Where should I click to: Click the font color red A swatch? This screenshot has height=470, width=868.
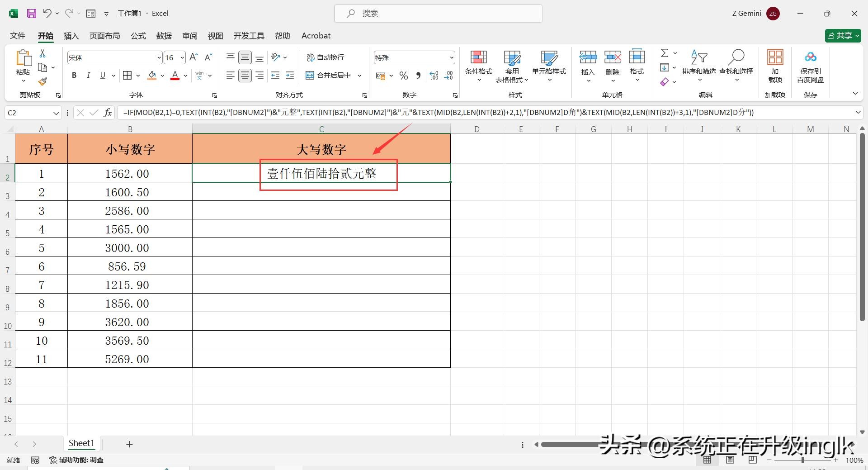[175, 76]
